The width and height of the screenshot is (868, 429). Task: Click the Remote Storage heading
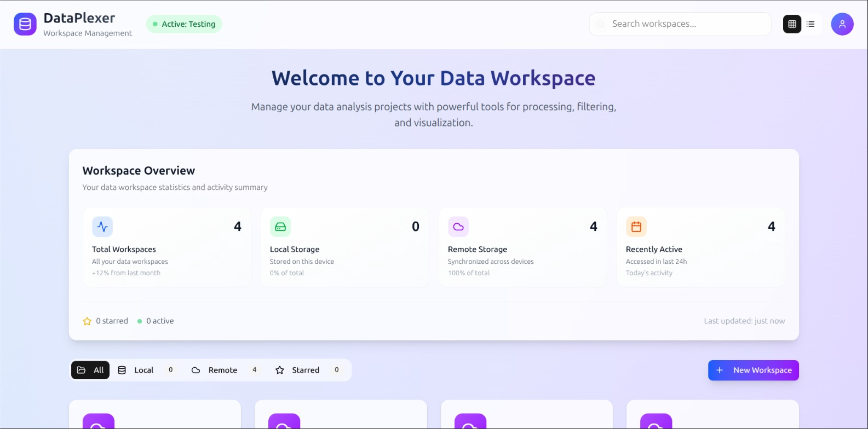pyautogui.click(x=477, y=249)
